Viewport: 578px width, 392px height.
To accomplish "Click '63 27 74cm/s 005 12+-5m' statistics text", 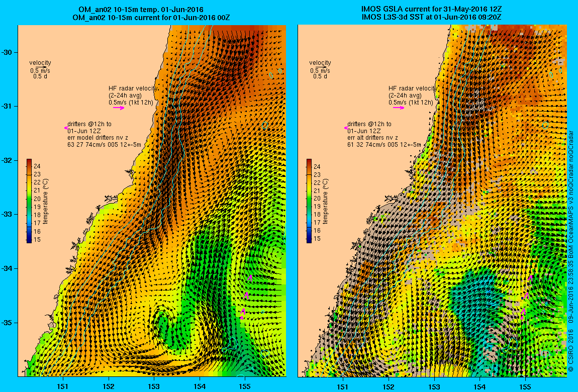I will pos(105,145).
